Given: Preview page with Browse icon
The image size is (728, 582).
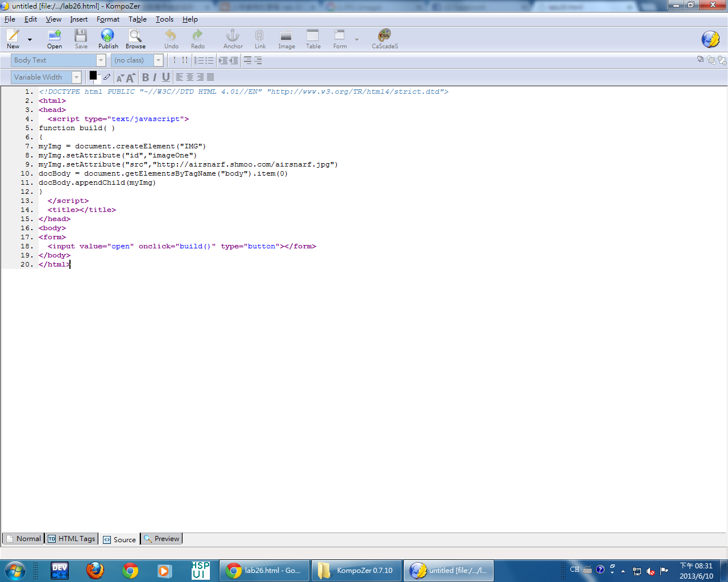Looking at the screenshot, I should [x=135, y=39].
